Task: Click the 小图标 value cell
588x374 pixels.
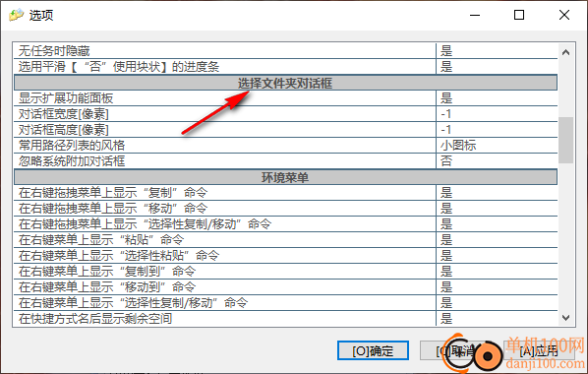Action: [497, 146]
